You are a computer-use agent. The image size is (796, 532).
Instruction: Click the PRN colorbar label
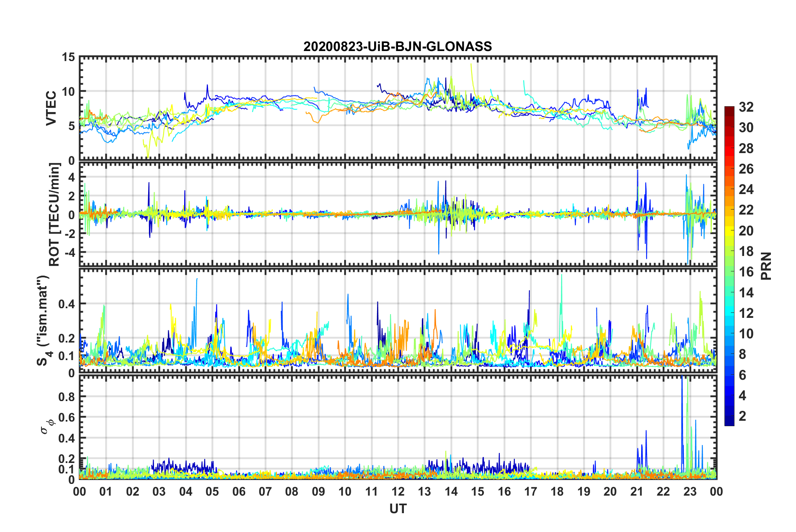pos(766,266)
